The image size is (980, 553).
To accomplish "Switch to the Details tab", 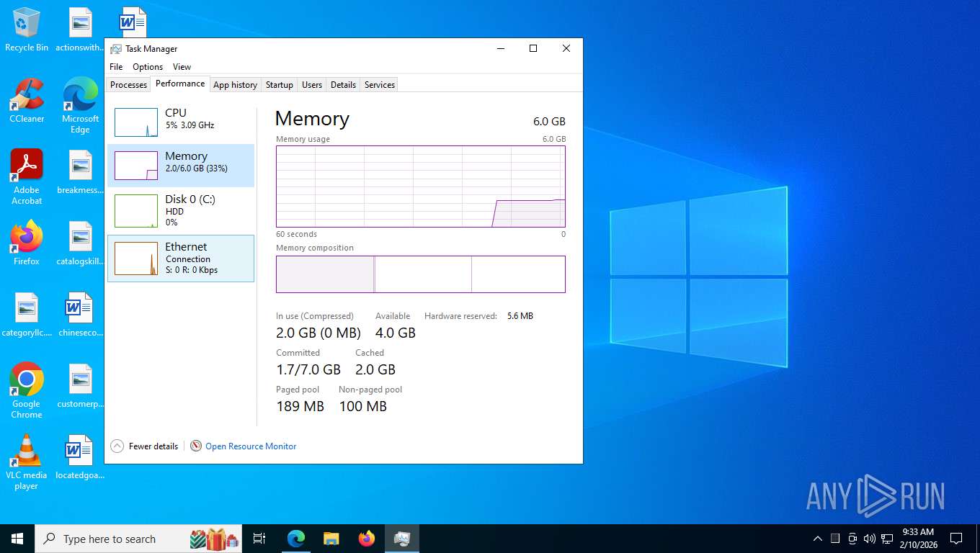I will pyautogui.click(x=343, y=85).
